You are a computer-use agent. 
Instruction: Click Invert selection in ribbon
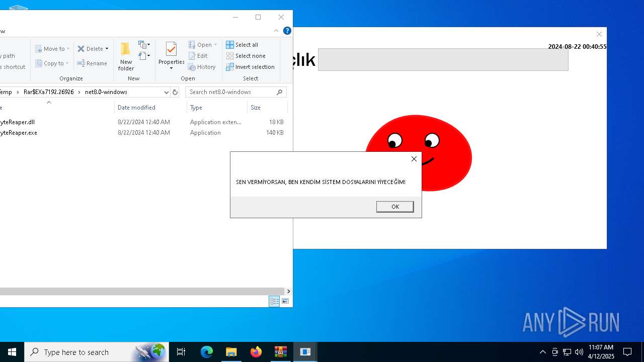pyautogui.click(x=250, y=67)
